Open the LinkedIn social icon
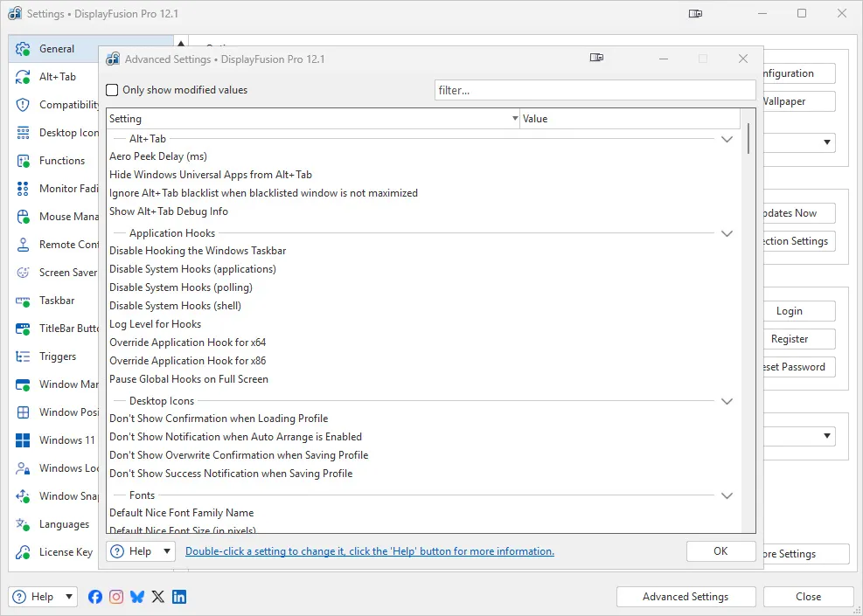Viewport: 863px width, 616px height. coord(179,597)
